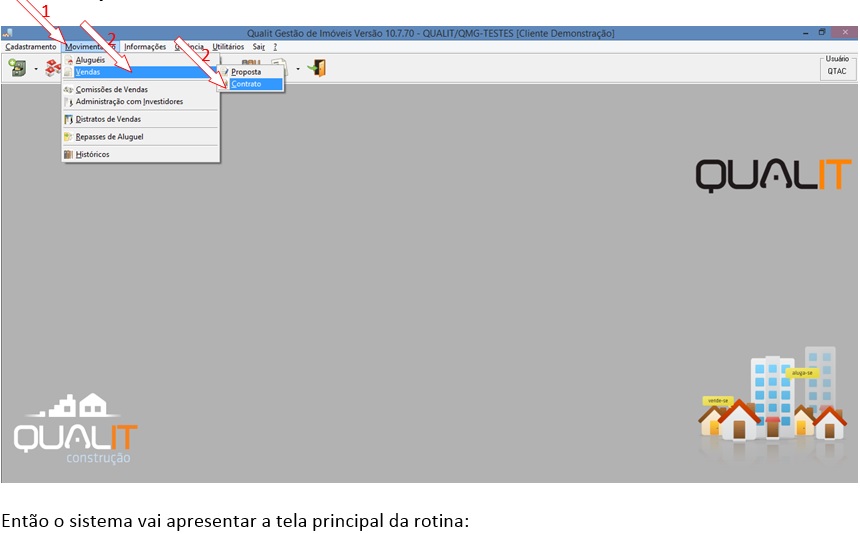Click the application icon in title bar
The height and width of the screenshot is (534, 860).
pyautogui.click(x=7, y=33)
